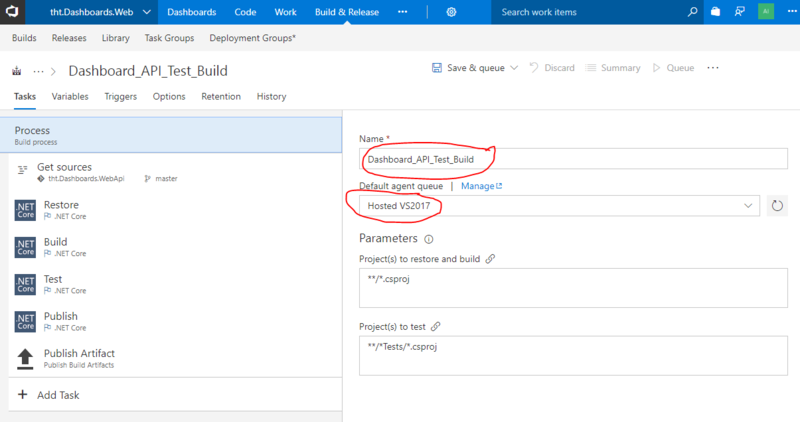Go to the Dashboards hub
This screenshot has height=422, width=800.
(191, 12)
